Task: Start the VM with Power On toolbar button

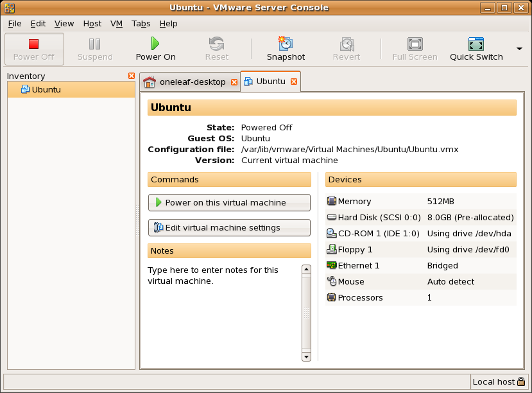Action: [155, 49]
